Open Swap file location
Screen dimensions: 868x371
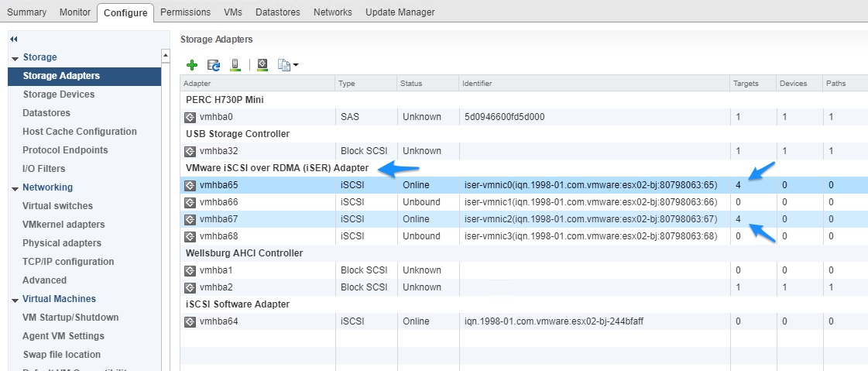coord(62,355)
